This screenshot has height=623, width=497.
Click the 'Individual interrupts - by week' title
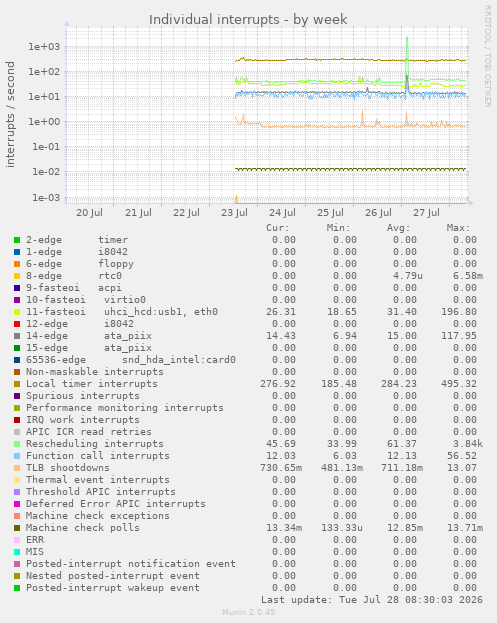pos(248,19)
